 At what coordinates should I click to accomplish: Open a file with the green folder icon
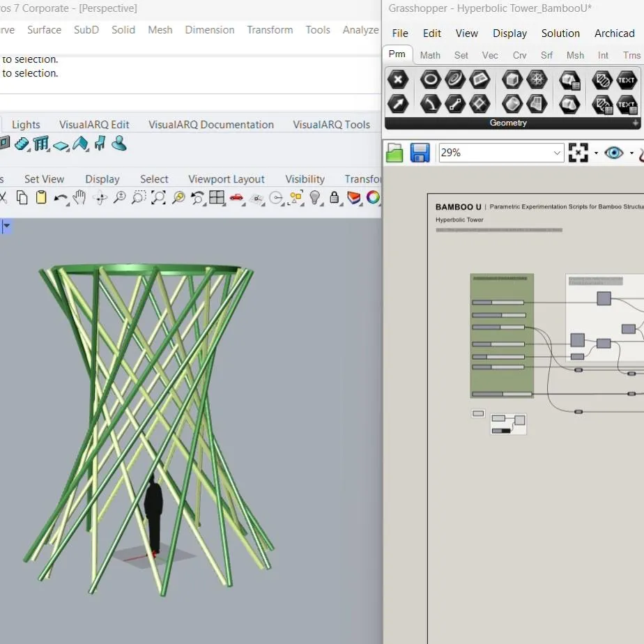click(x=395, y=153)
